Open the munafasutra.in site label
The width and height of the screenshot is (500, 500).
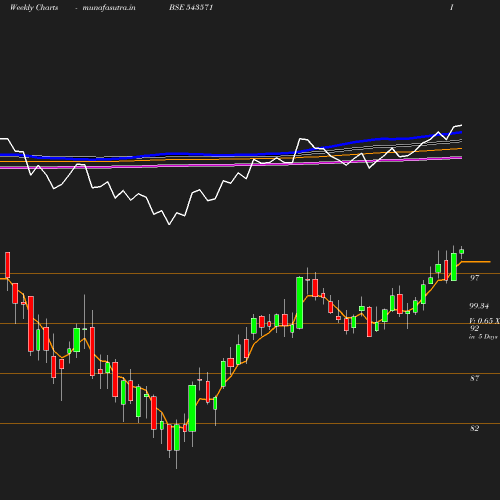pyautogui.click(x=109, y=8)
